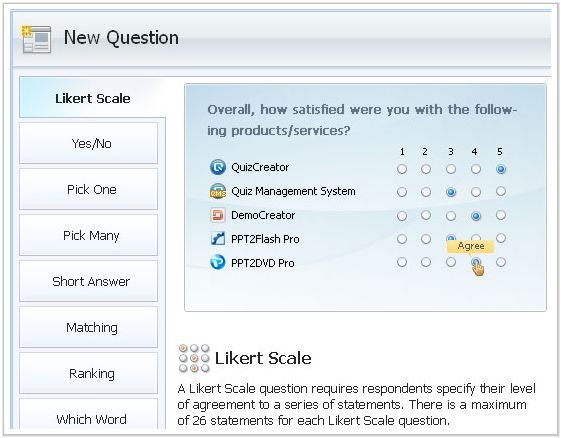Select rating 1 for QuizCreator
561x438 pixels.
point(402,169)
